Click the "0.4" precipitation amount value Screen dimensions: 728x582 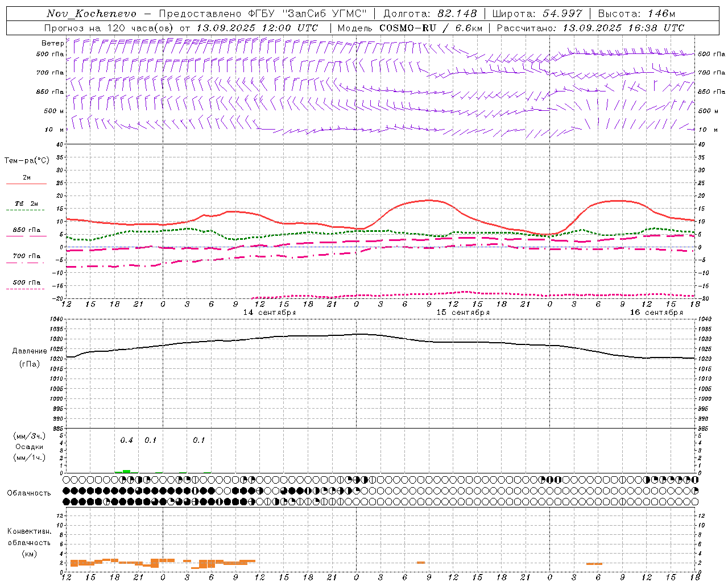[126, 440]
